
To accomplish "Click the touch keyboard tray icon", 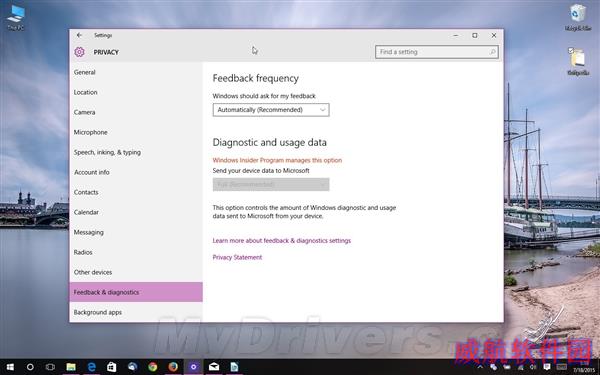I will click(561, 367).
